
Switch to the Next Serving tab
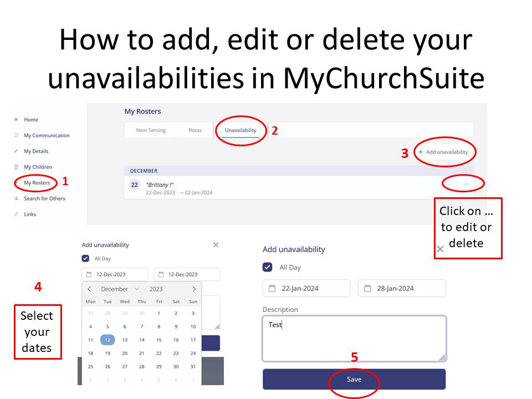tap(151, 130)
